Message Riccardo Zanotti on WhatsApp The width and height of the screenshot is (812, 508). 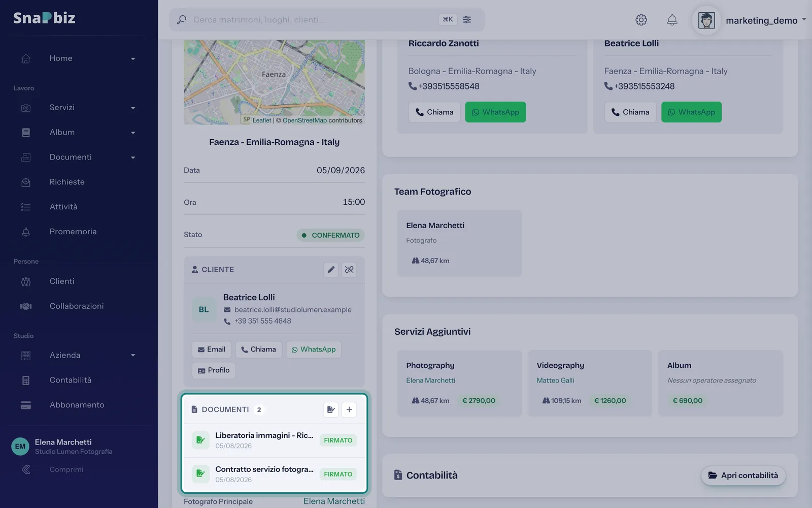coord(495,112)
